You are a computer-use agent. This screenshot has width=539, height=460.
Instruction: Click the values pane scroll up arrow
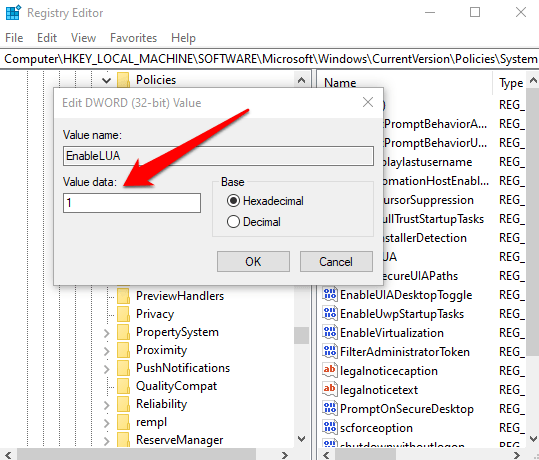point(533,80)
